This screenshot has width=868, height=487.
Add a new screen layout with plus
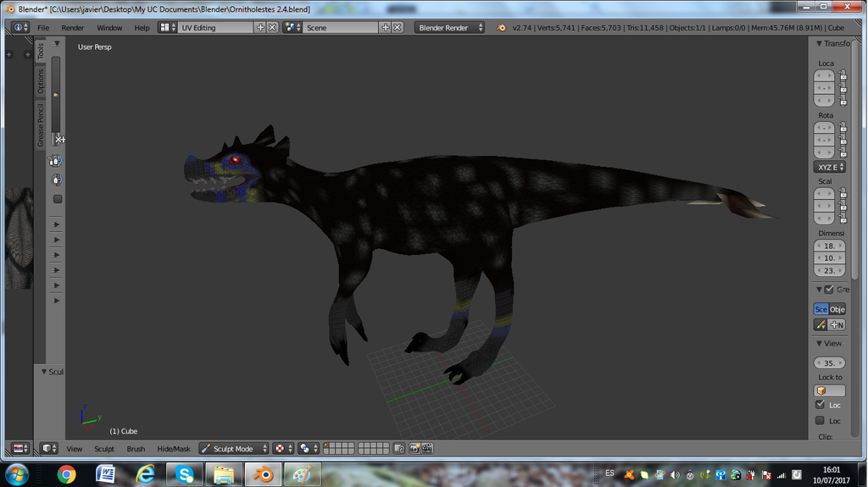(260, 28)
